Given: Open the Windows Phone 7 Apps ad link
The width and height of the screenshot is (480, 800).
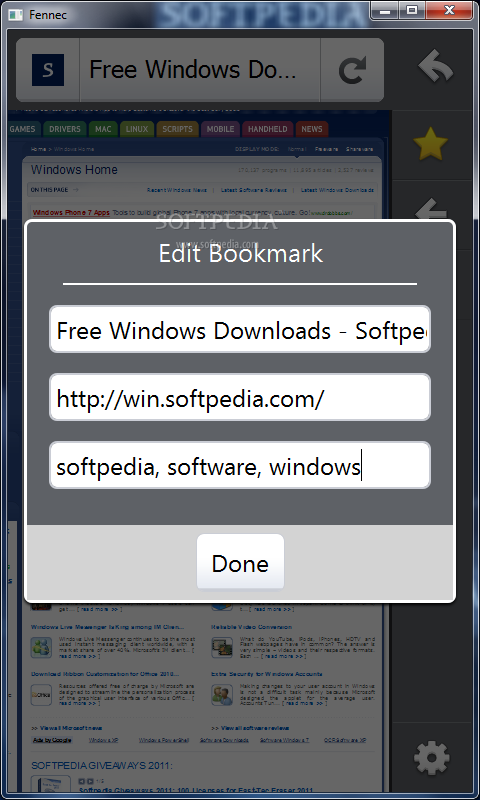Looking at the screenshot, I should click(x=71, y=212).
